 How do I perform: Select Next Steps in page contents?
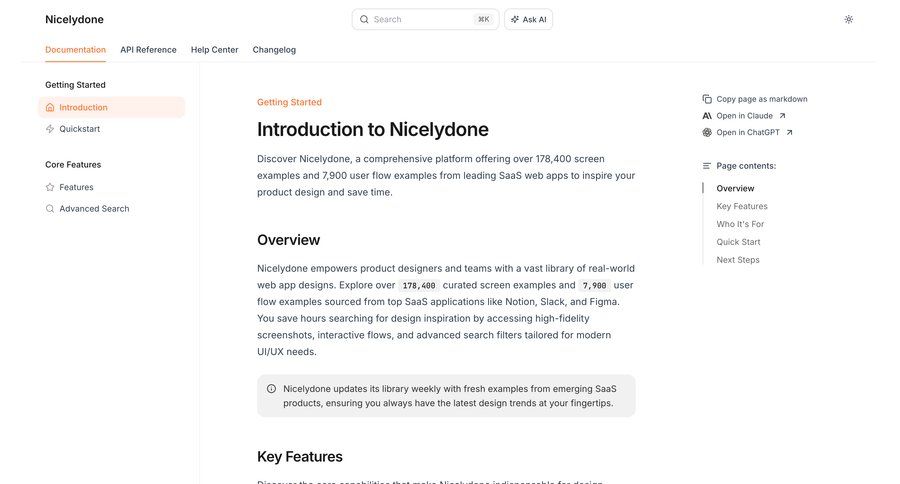pos(738,260)
